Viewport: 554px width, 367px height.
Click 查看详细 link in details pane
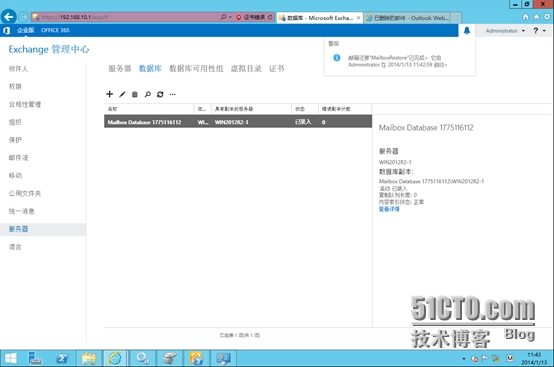click(x=389, y=209)
